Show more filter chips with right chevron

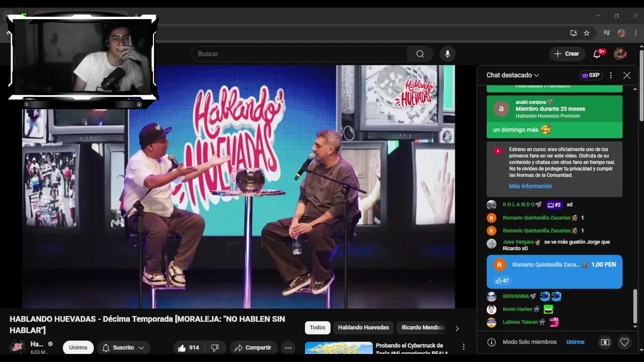pos(457,328)
